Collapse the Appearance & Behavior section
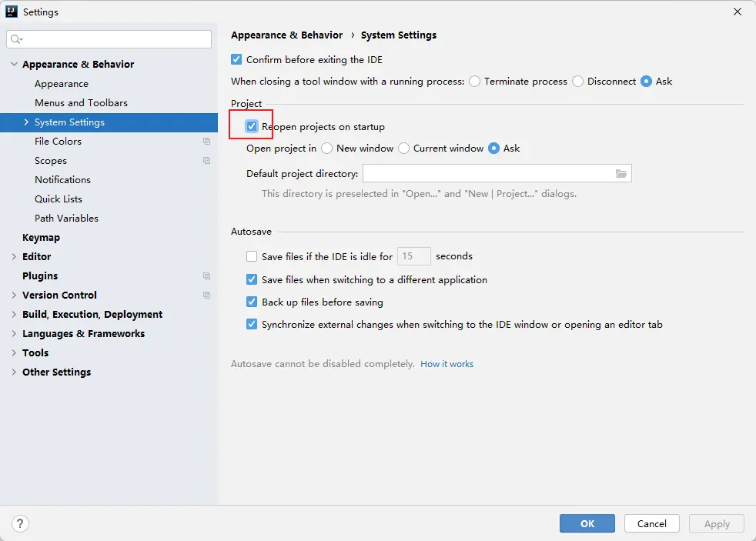This screenshot has height=541, width=756. tap(14, 65)
